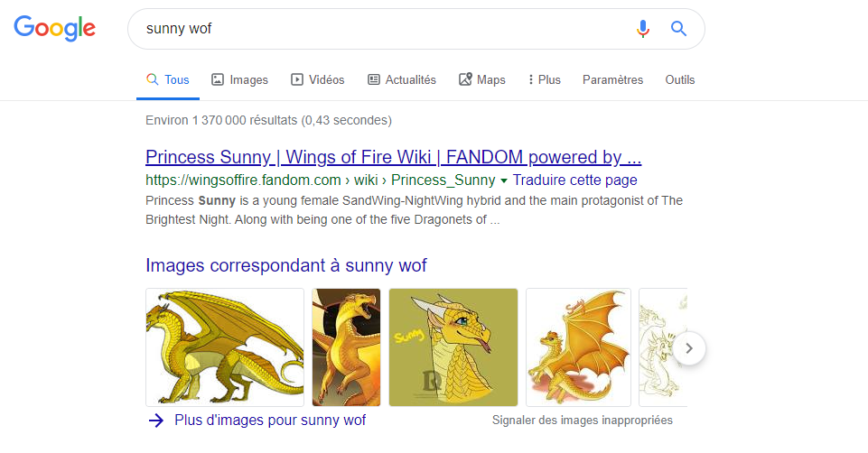Expand the green arrow next to the result URL

(x=504, y=180)
